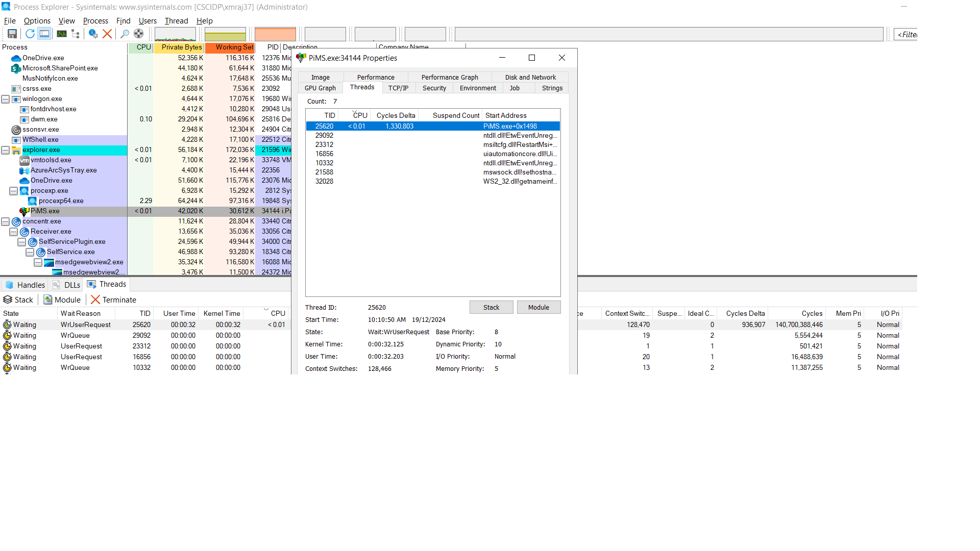Toggle the lower pane view icon
Viewport: 980px width, 551px height.
[44, 34]
